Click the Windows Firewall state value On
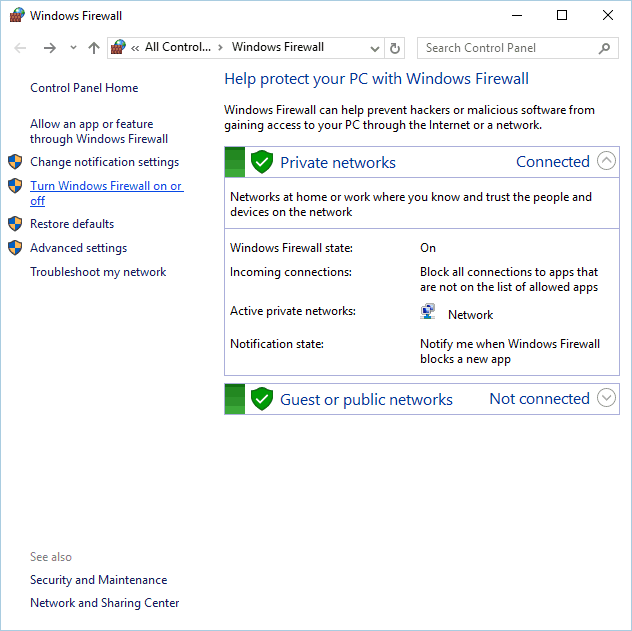The width and height of the screenshot is (632, 631). click(x=428, y=248)
